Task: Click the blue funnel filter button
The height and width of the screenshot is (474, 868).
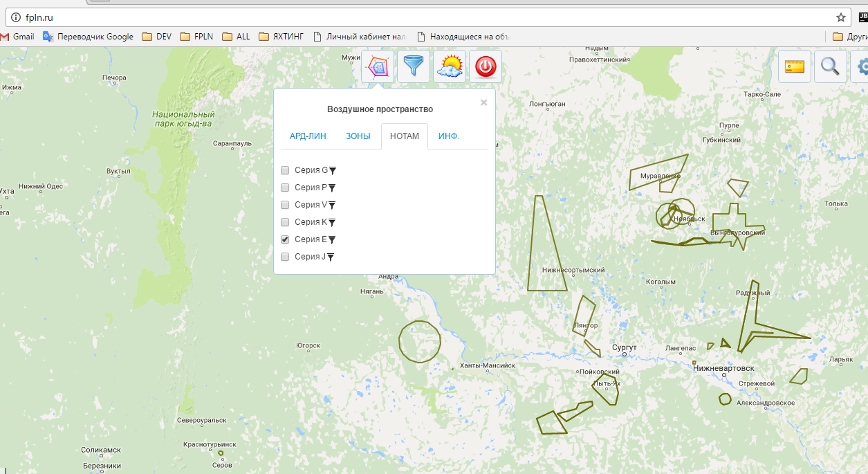Action: click(x=414, y=67)
